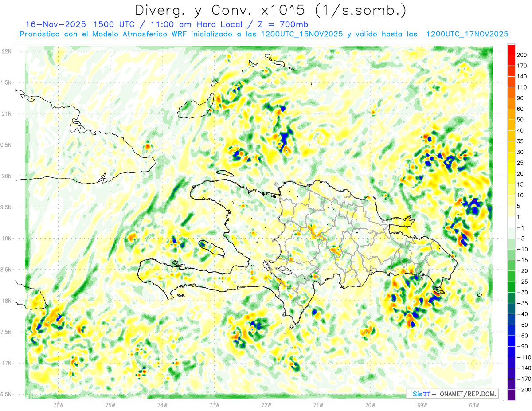The width and height of the screenshot is (532, 411).
Task: Click the positive '25' colorbar value
Action: point(520,163)
